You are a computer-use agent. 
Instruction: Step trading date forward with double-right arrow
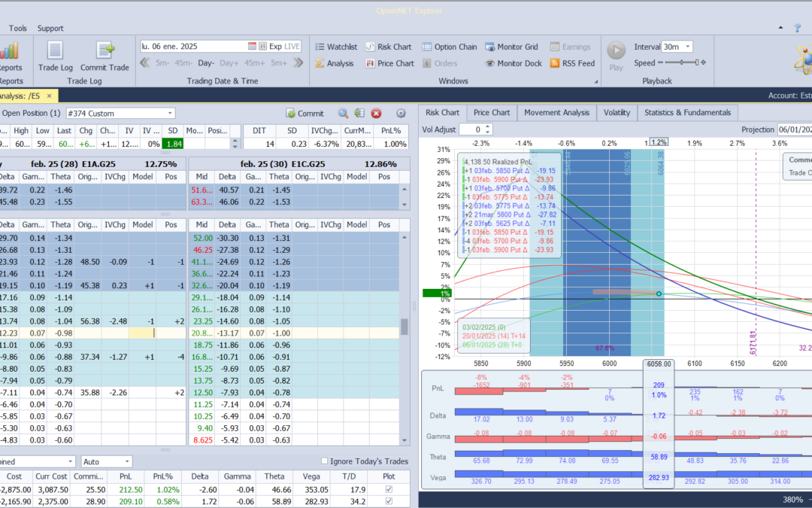coord(298,62)
